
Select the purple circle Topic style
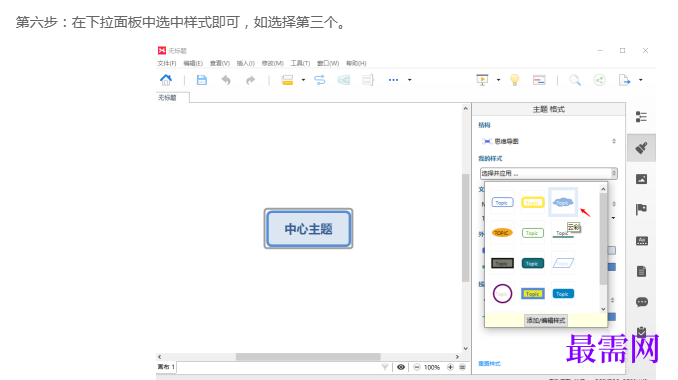pos(502,294)
